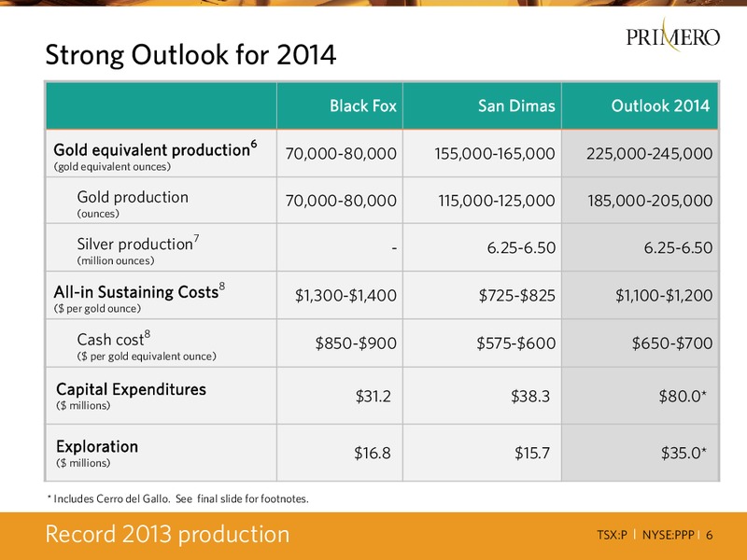Image resolution: width=747 pixels, height=560 pixels.
Task: Select the All-in Sustaining Costs label
Action: point(139,291)
